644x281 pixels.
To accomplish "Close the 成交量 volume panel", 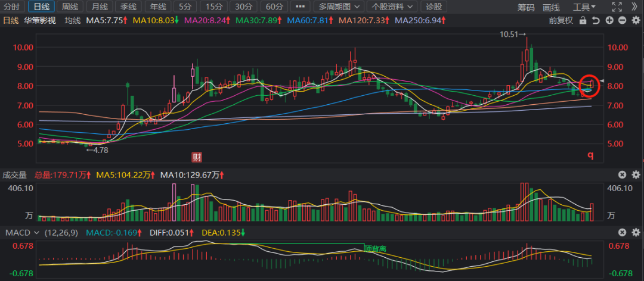I will point(621,175).
